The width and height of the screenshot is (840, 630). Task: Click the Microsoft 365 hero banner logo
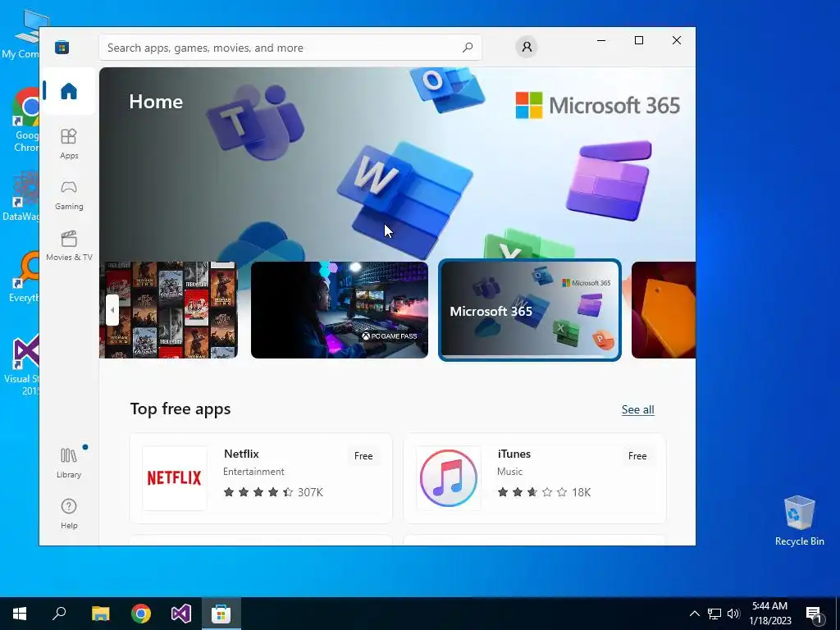click(x=597, y=105)
